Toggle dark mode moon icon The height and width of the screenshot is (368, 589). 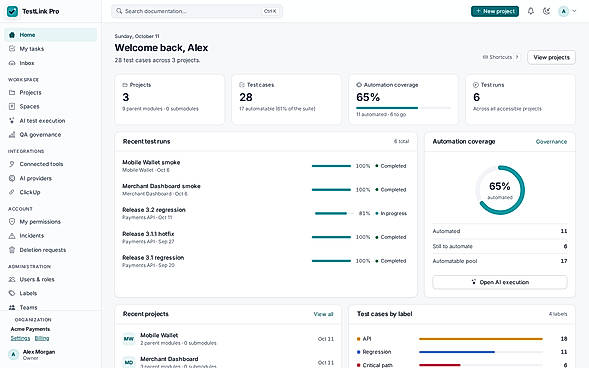coord(547,11)
